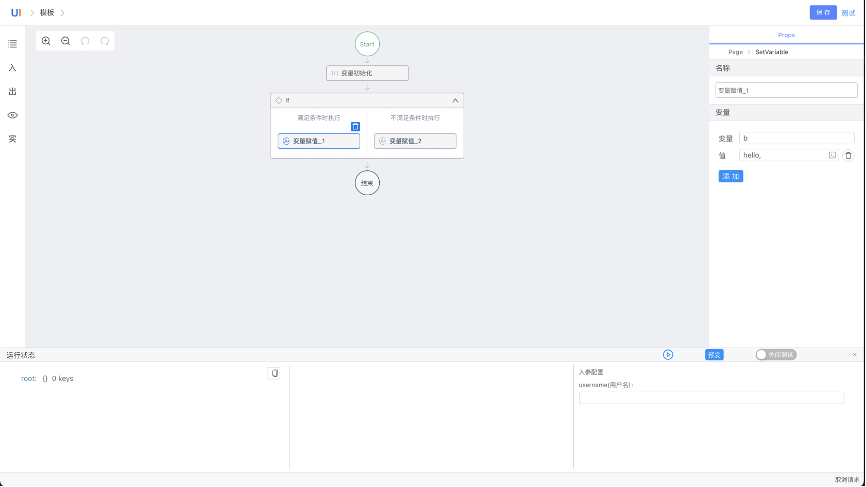
Task: Delete the variable row with trash icon
Action: click(x=848, y=155)
